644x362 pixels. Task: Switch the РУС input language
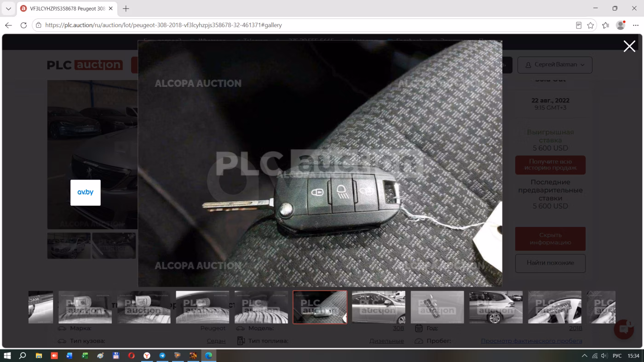[617, 356]
